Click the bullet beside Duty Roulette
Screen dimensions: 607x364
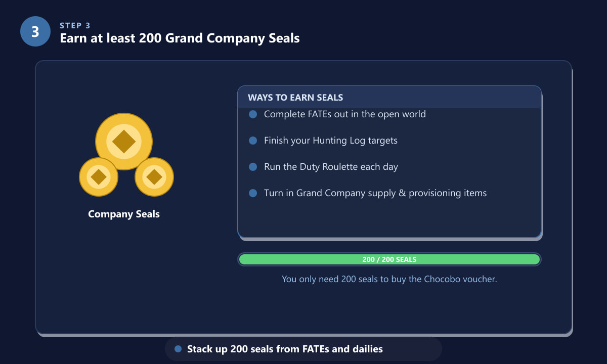(x=253, y=167)
